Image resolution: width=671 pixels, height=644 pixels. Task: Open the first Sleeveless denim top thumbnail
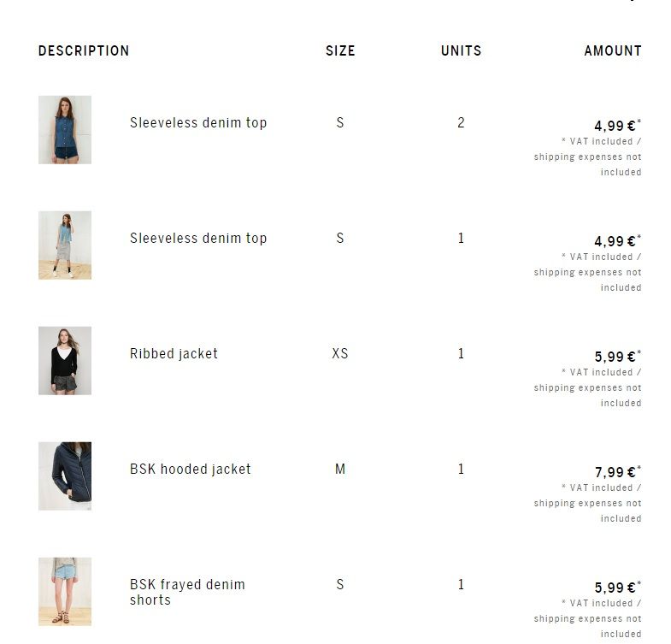[x=65, y=130]
